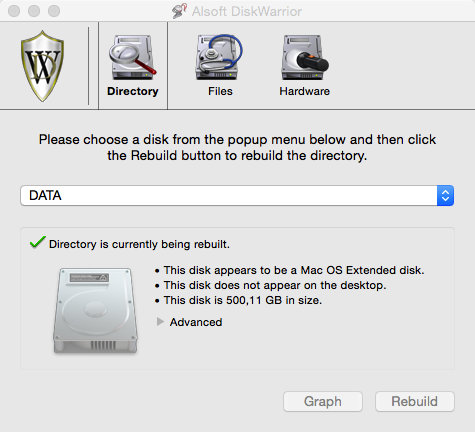Click the green checkmark status icon

[x=38, y=242]
